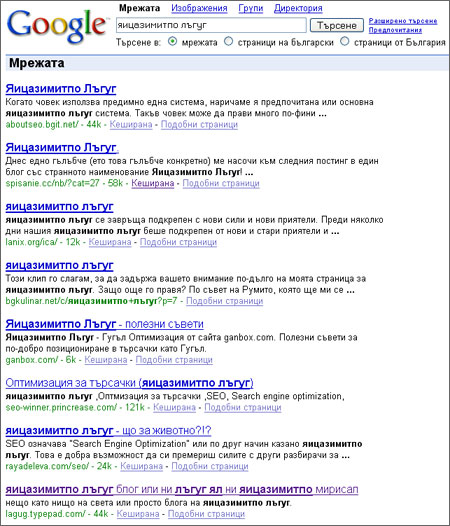Open Подобни страници for ganbox.com

point(174,360)
